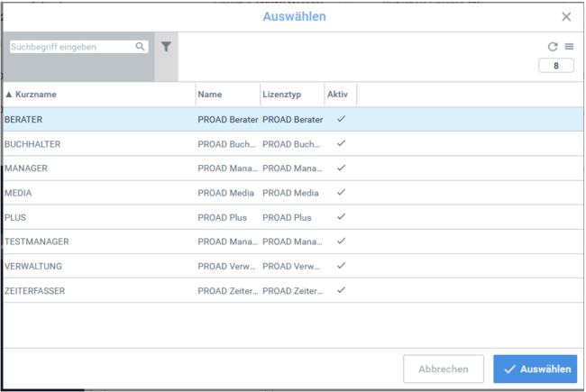Select the PLUS license row
586x392 pixels.
pyautogui.click(x=18, y=217)
